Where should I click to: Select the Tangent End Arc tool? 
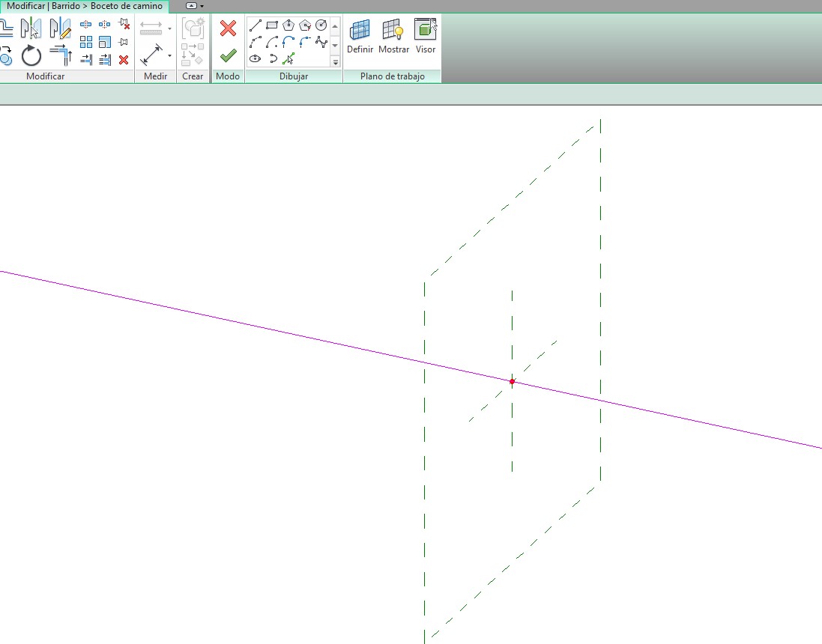(288, 42)
